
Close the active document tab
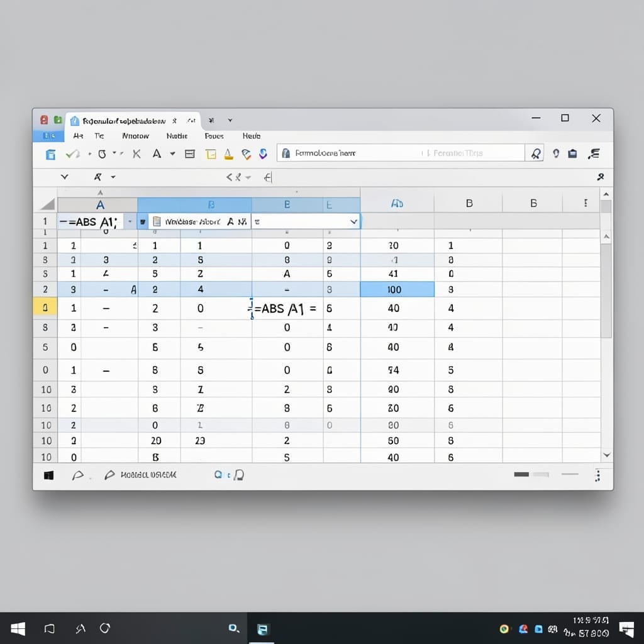point(175,121)
